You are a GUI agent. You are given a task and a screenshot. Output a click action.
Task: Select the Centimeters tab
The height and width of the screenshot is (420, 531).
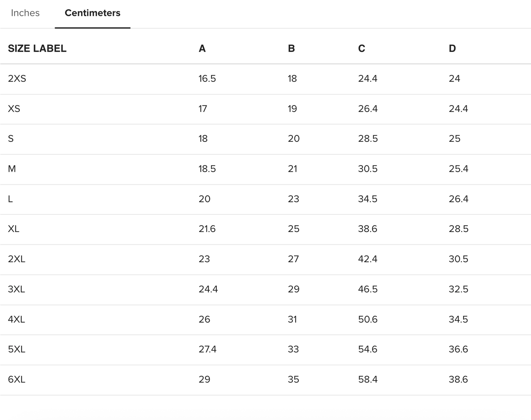coord(92,13)
